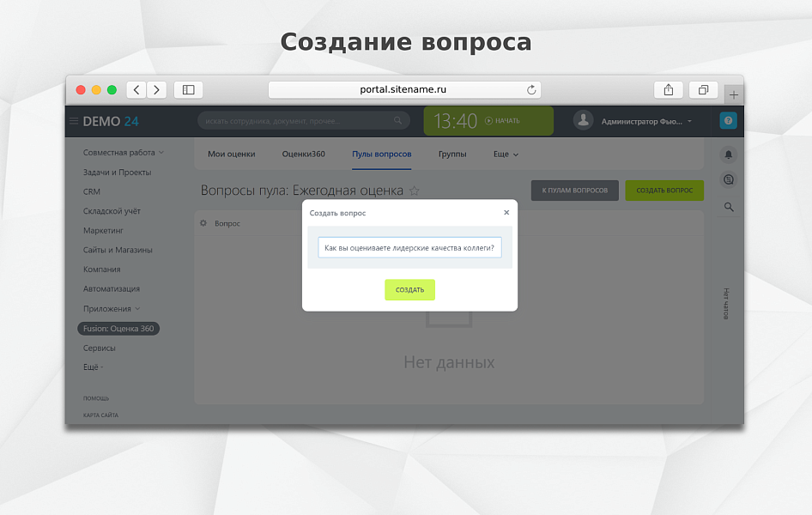This screenshot has height=515, width=812.
Task: Select Fusion: Оценка 360 in the sidebar
Action: [x=118, y=328]
